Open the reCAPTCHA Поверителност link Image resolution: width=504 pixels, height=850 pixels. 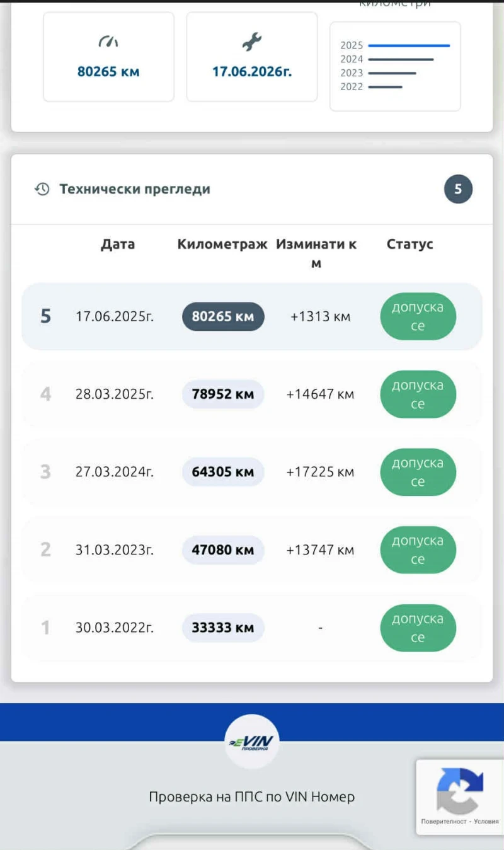pyautogui.click(x=444, y=822)
